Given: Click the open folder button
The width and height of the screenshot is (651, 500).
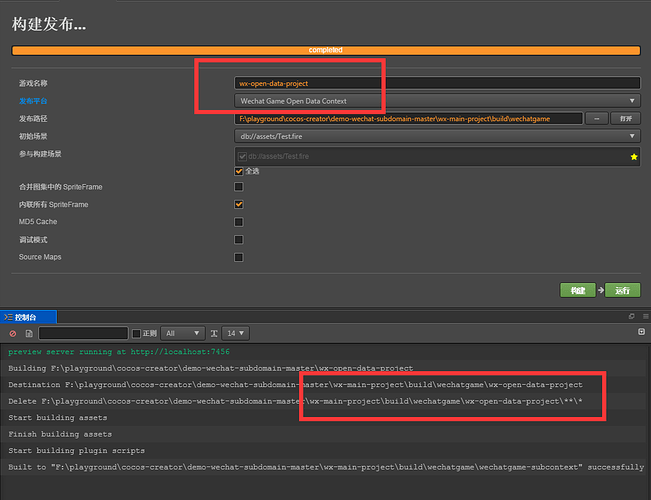Looking at the screenshot, I should pyautogui.click(x=626, y=119).
